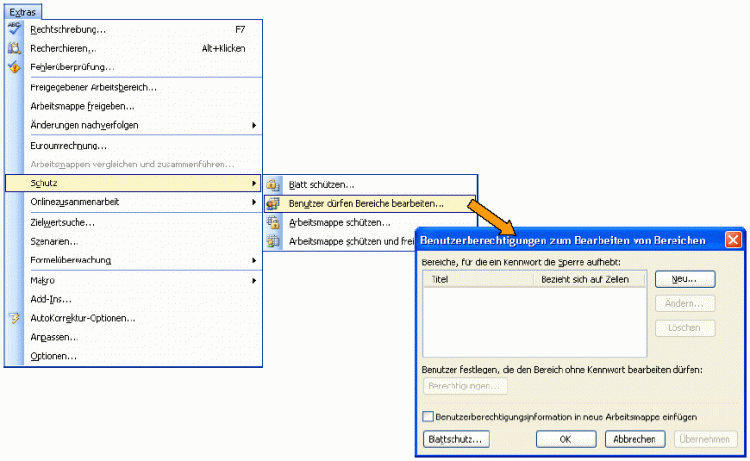Click the Fehlerüberprüfung warning icon

[14, 67]
